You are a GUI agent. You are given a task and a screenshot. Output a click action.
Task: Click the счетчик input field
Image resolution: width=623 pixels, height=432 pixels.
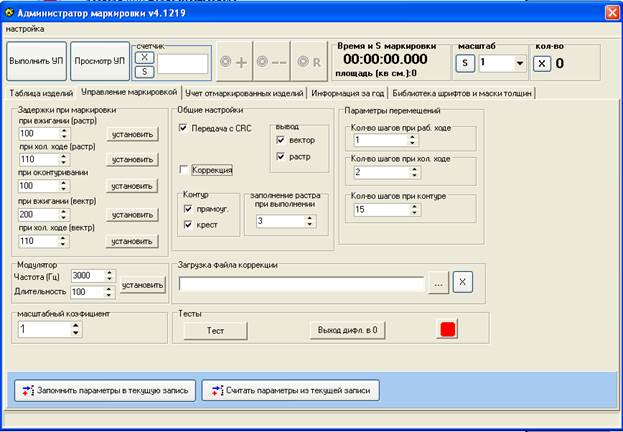(182, 64)
